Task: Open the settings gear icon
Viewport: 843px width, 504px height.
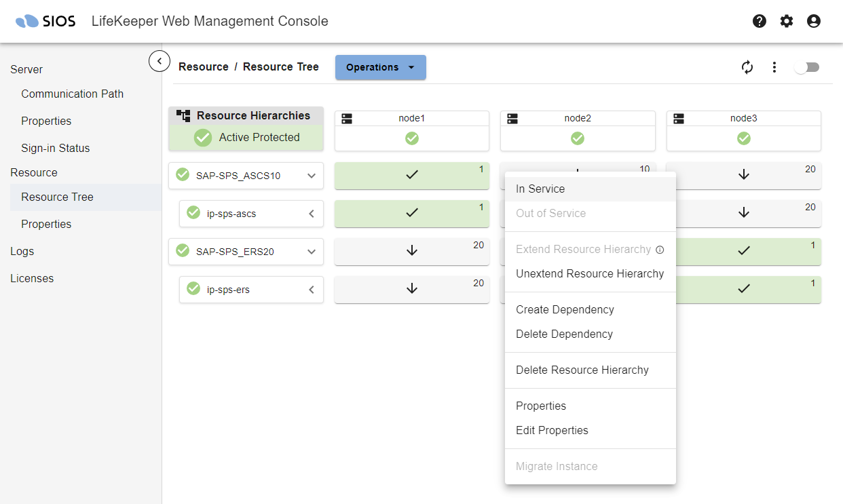Action: 786,21
